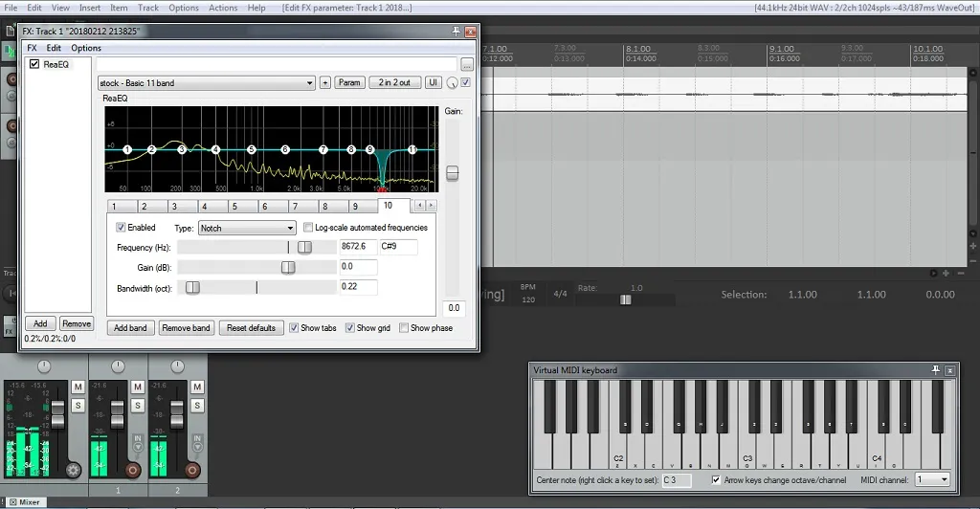Image resolution: width=980 pixels, height=509 pixels.
Task: Zoom in timeline horizontally with plus
Action: point(946,273)
